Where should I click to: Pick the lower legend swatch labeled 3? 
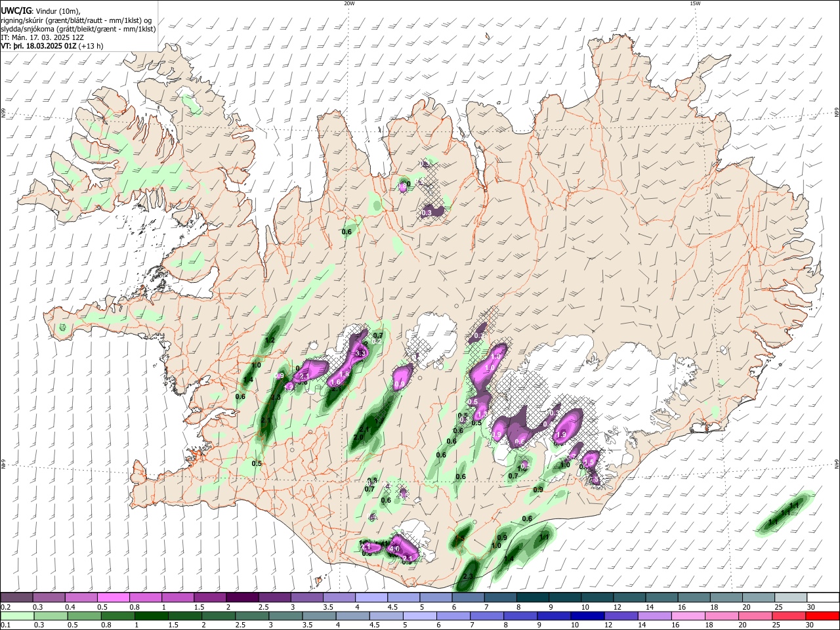pos(285,616)
